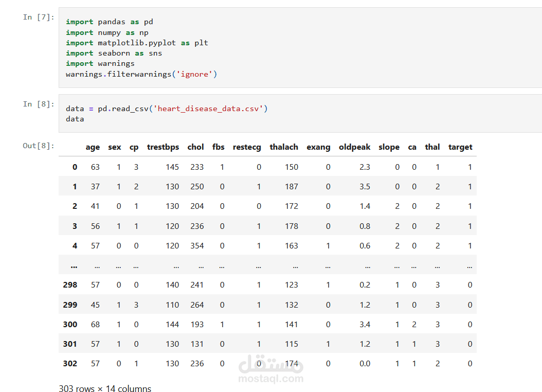Click the In [8] prompt label

click(x=39, y=104)
